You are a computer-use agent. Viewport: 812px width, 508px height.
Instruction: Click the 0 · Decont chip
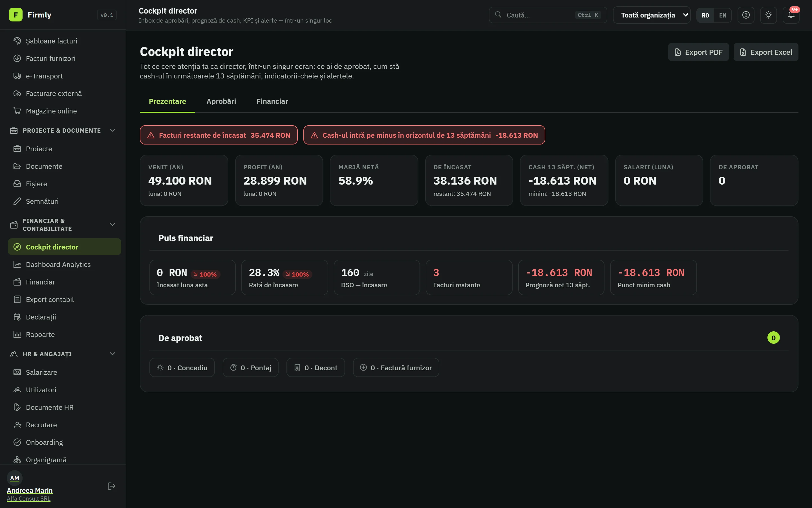click(x=316, y=367)
